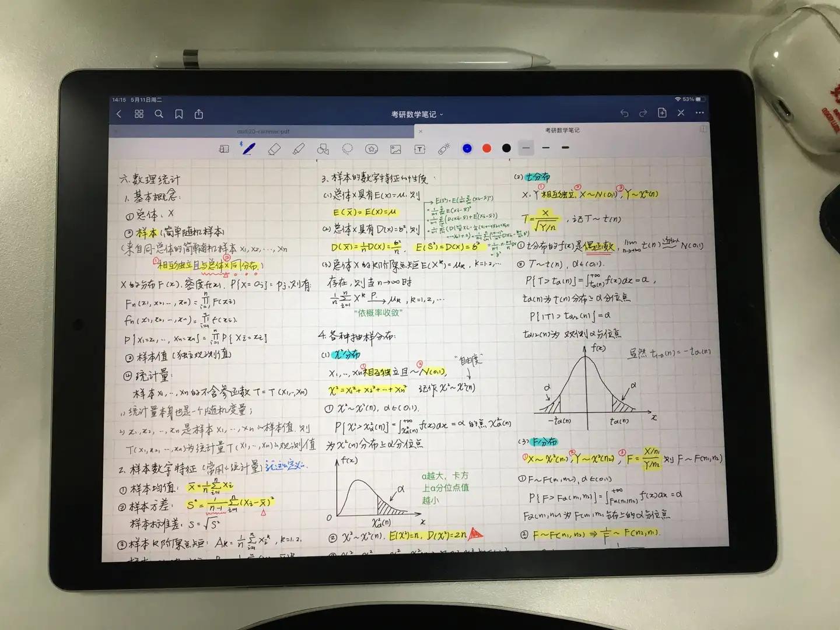Tap the heading "六.数理统计"
Viewport: 840px width, 630px height.
150,178
